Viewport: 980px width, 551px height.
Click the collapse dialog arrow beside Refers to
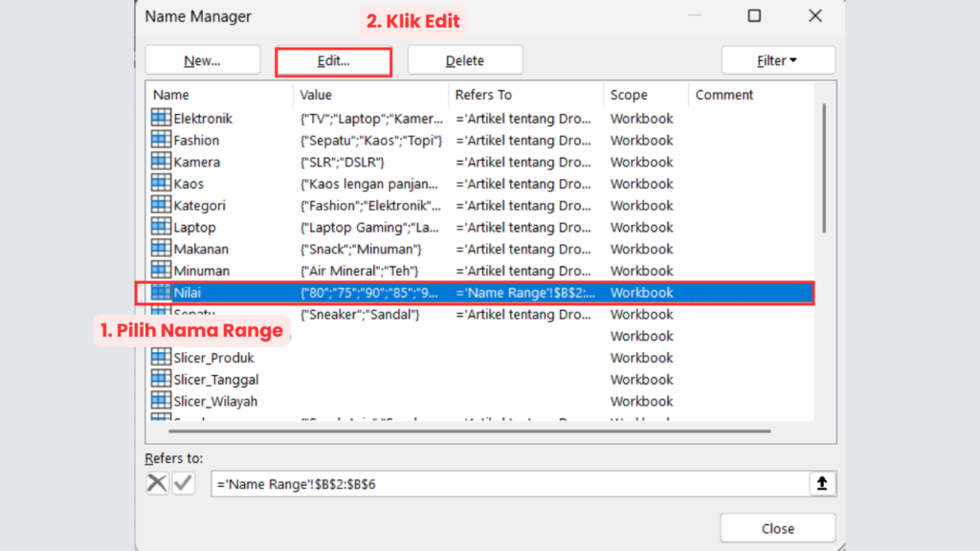[822, 483]
